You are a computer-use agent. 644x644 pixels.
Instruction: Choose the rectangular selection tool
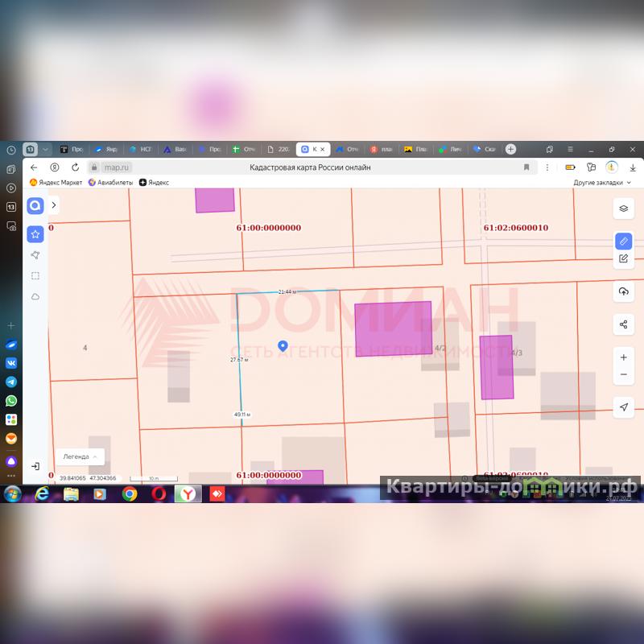coord(35,276)
